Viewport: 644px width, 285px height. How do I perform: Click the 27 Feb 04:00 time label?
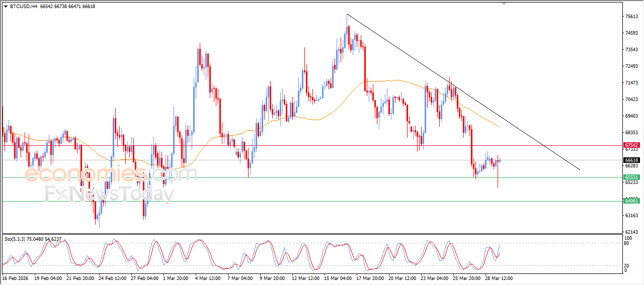tap(144, 278)
